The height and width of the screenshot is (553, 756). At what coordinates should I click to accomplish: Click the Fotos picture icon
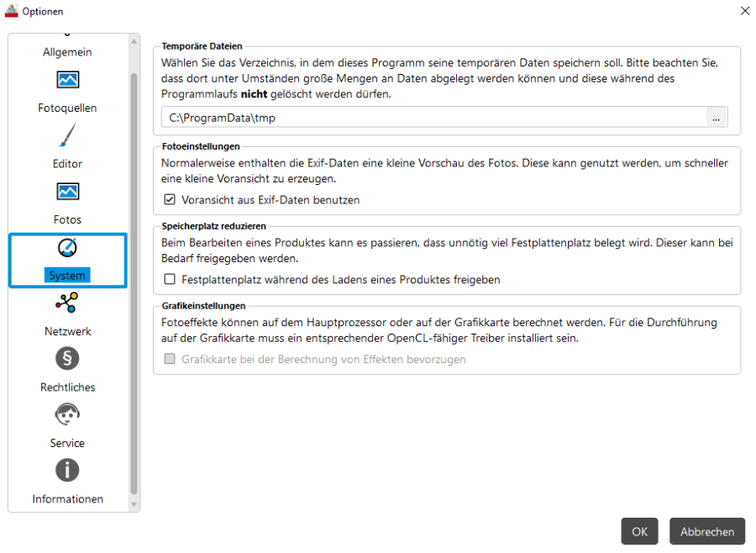pyautogui.click(x=67, y=192)
